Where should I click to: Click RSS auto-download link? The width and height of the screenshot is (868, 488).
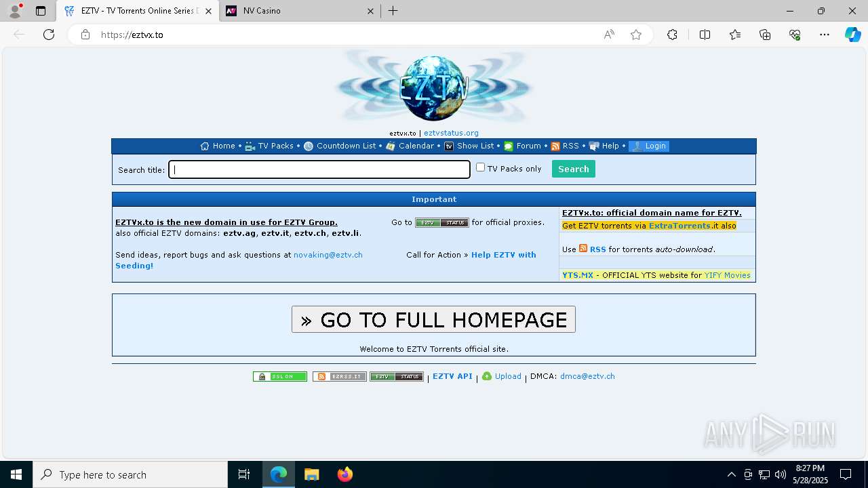[598, 249]
